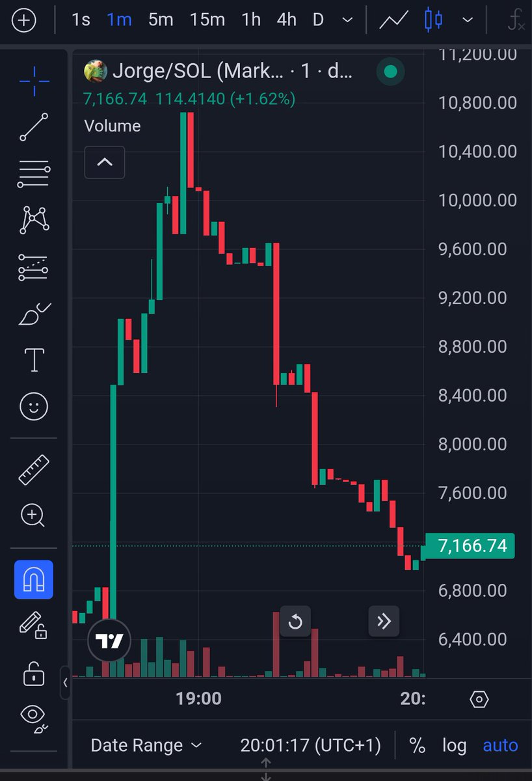
Task: Select the trend line drawing tool
Action: click(34, 127)
